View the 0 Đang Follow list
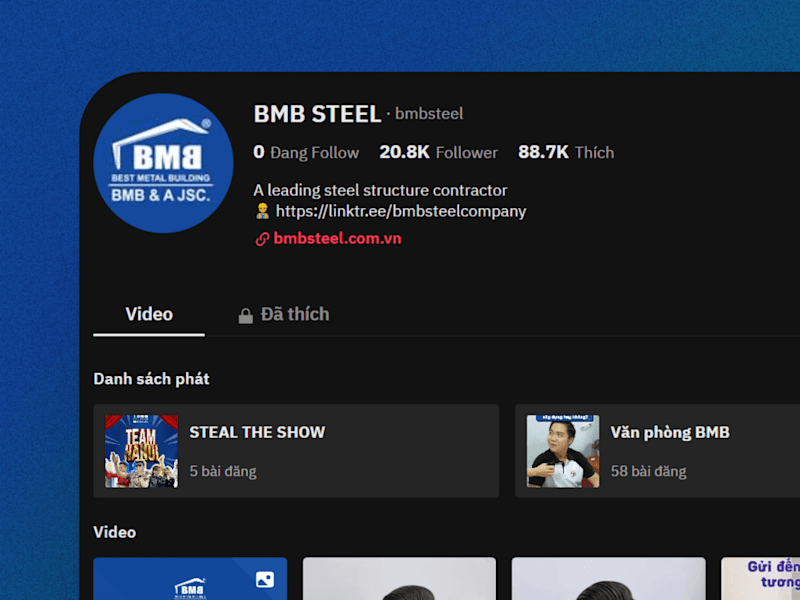The height and width of the screenshot is (600, 800). click(x=306, y=152)
